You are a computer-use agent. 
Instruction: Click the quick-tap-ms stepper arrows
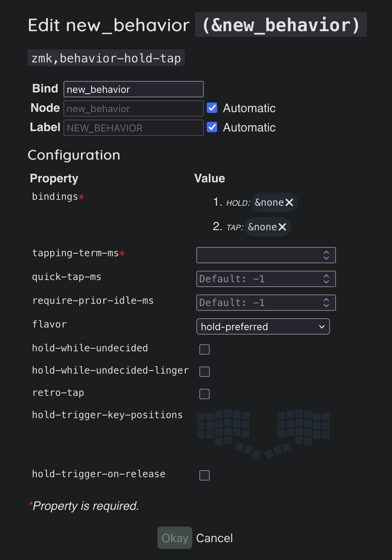(x=326, y=279)
